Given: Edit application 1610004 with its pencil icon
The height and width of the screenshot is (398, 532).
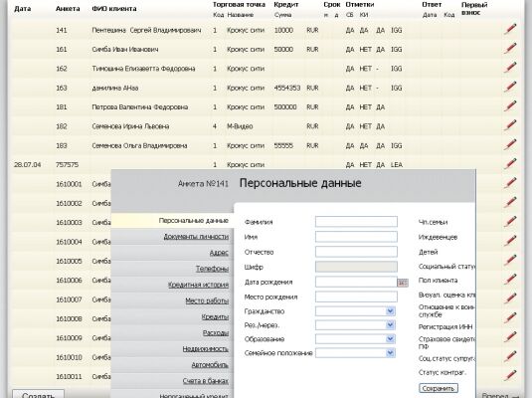Looking at the screenshot, I should pyautogui.click(x=510, y=241).
